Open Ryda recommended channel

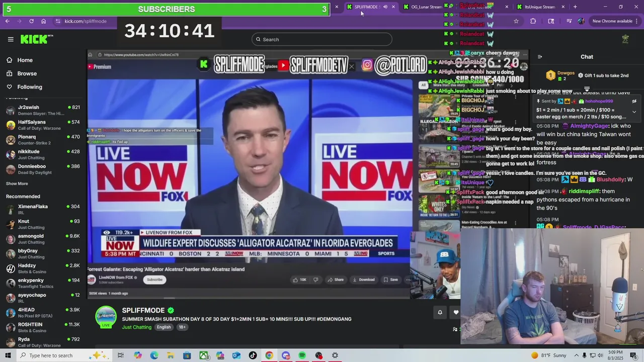(x=43, y=342)
